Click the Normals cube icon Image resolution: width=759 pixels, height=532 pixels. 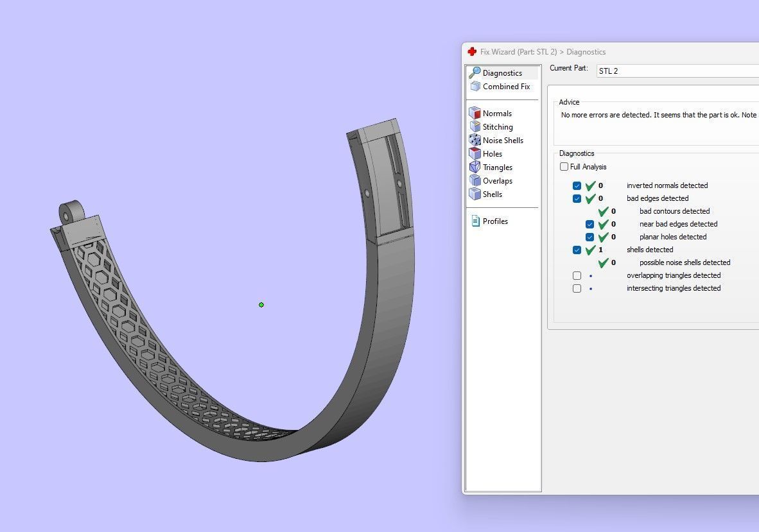coord(475,113)
